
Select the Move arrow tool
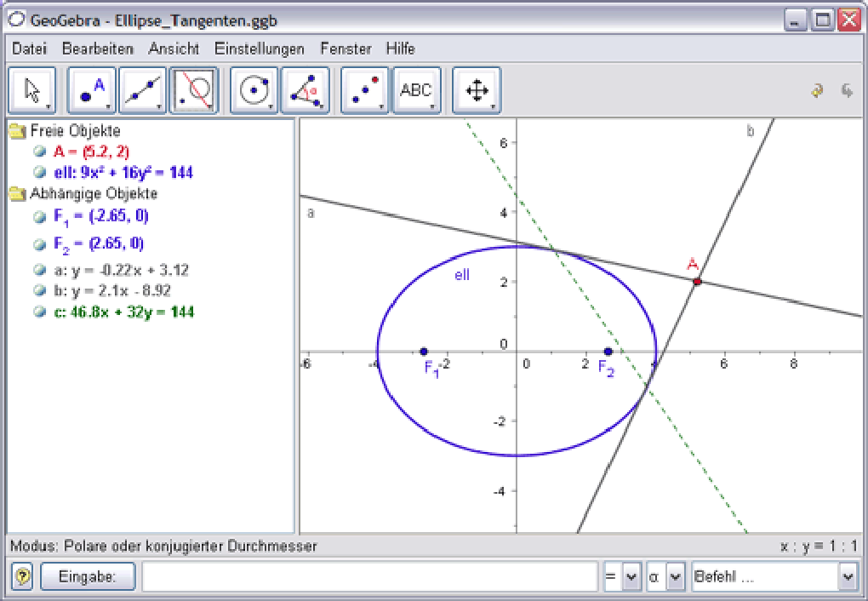coord(31,90)
